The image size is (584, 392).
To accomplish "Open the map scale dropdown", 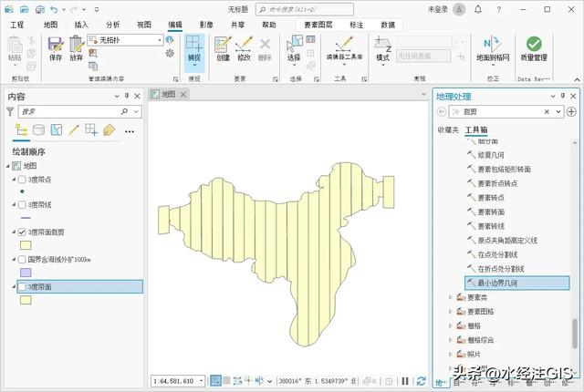I will [202, 381].
